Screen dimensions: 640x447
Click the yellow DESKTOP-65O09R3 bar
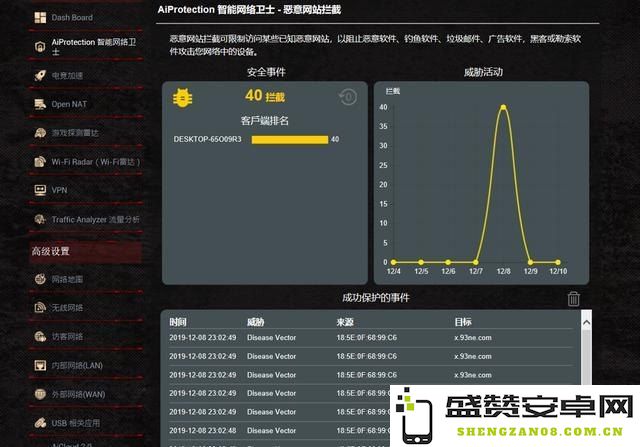[290, 140]
